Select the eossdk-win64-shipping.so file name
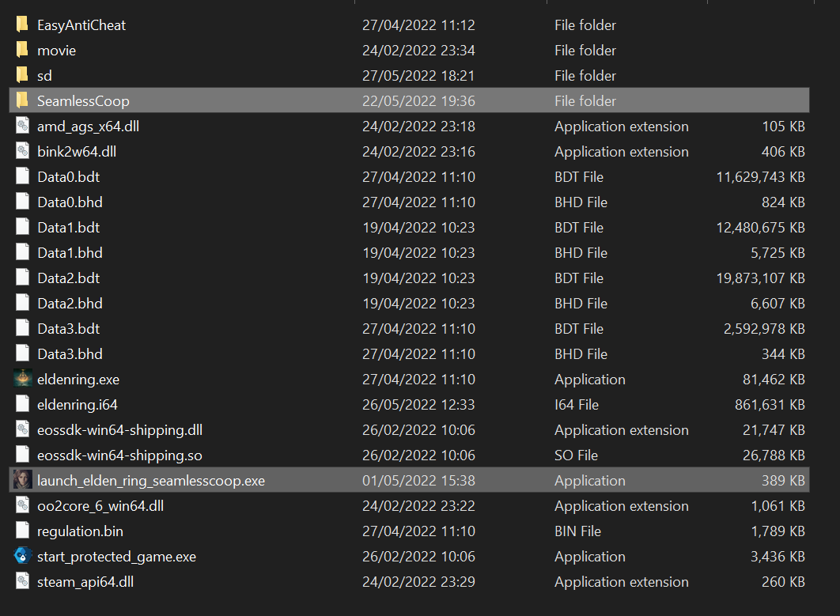The width and height of the screenshot is (840, 616). [x=119, y=455]
